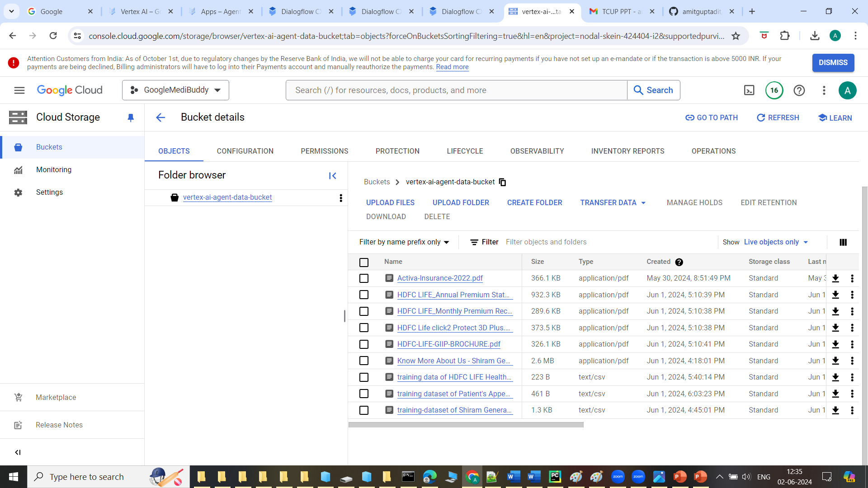
Task: Dismiss the India billing notice
Action: point(833,63)
